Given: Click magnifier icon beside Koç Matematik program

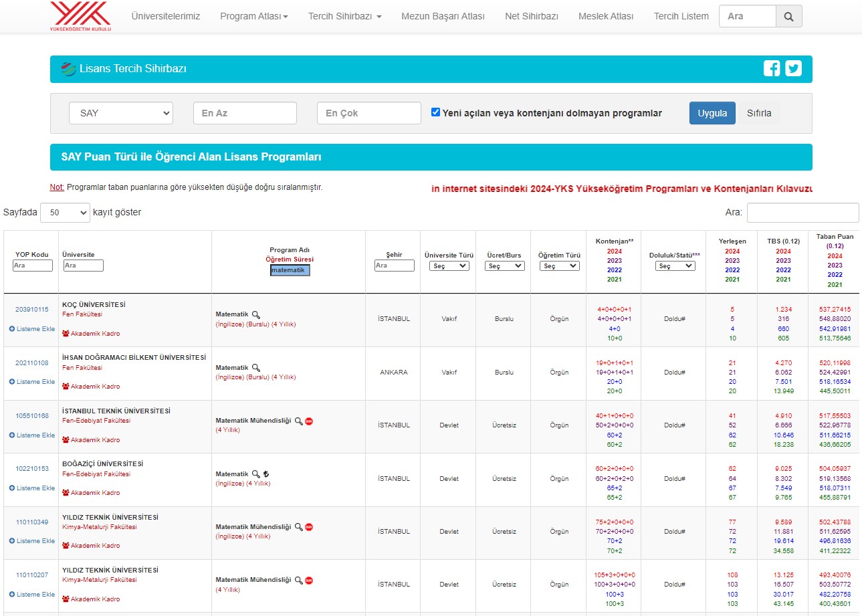Looking at the screenshot, I should [255, 314].
